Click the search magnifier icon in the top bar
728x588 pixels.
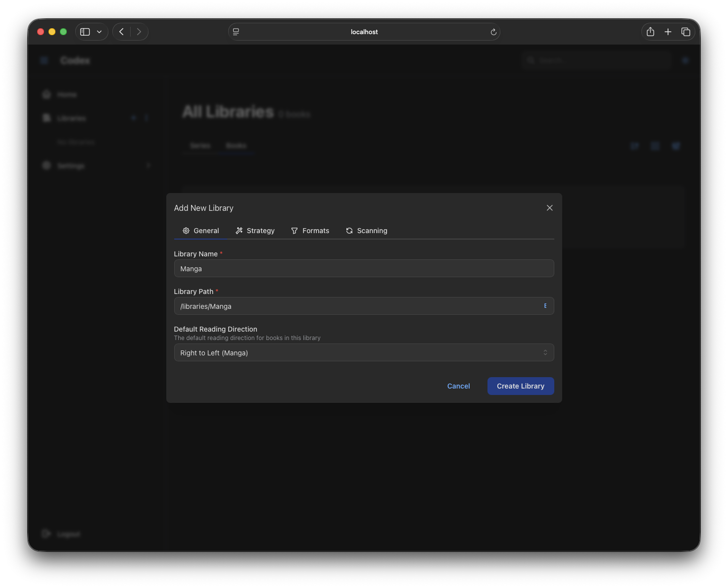coord(531,60)
